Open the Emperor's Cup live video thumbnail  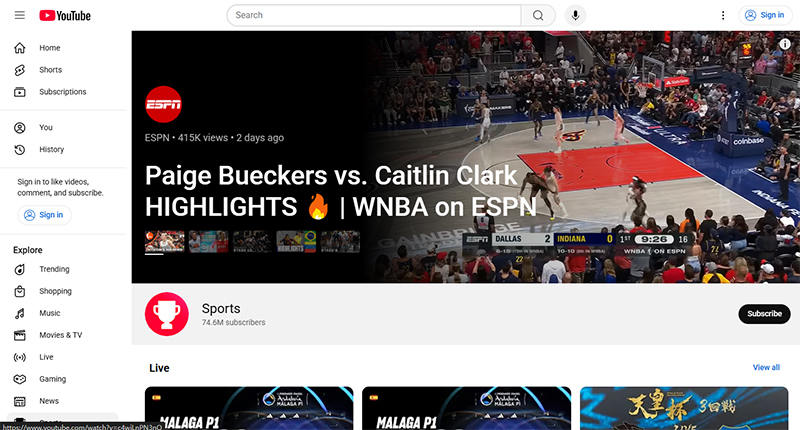pyautogui.click(x=684, y=408)
